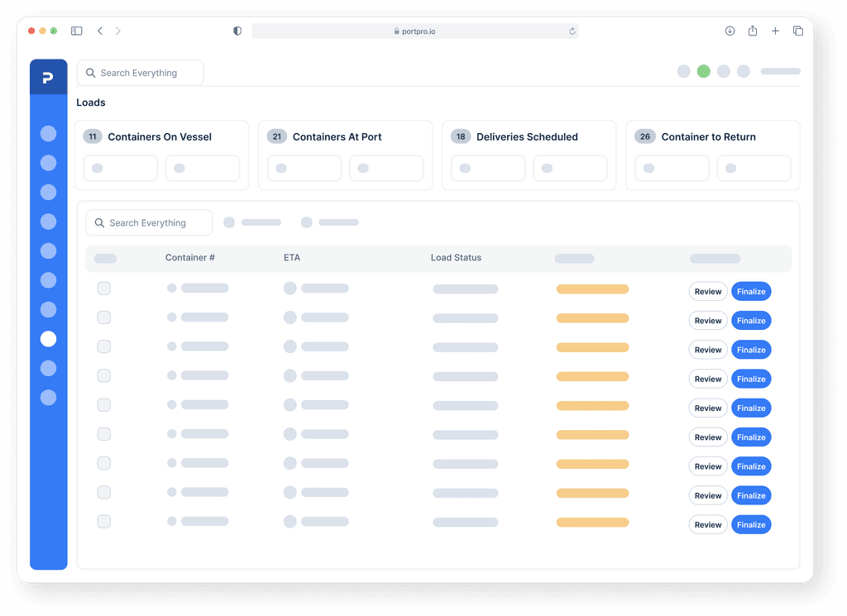Click the green avatar indicator at top right

coord(703,71)
